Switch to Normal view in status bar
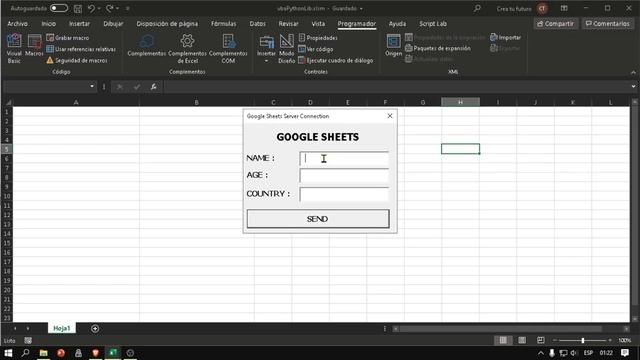This screenshot has width=640, height=360. tap(503, 340)
